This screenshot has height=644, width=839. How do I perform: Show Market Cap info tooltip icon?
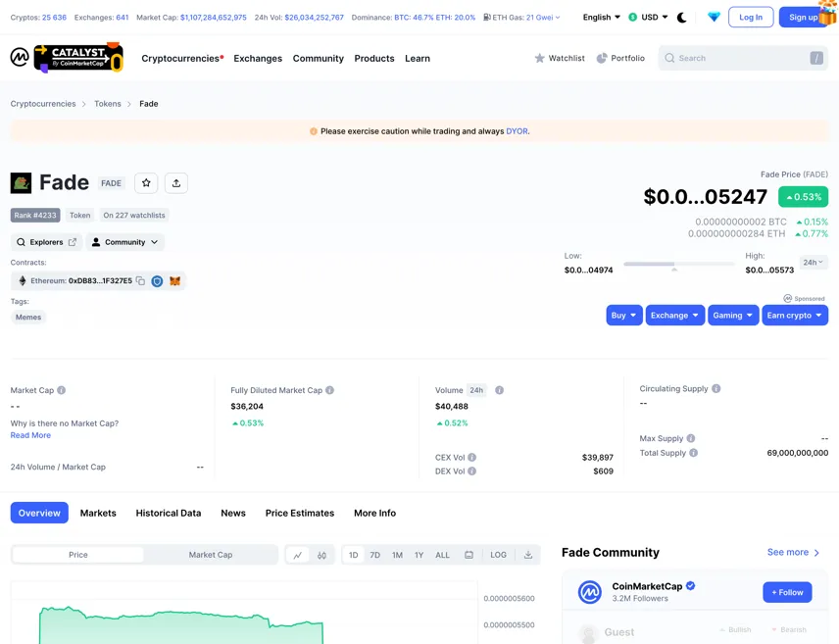coord(62,390)
